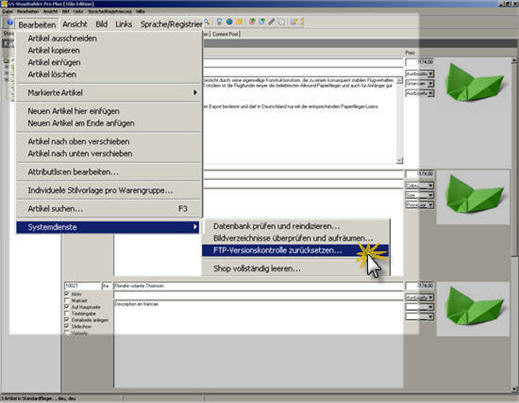Click the pencil edit icon in toolbar
519x403 pixels.
coord(294,22)
